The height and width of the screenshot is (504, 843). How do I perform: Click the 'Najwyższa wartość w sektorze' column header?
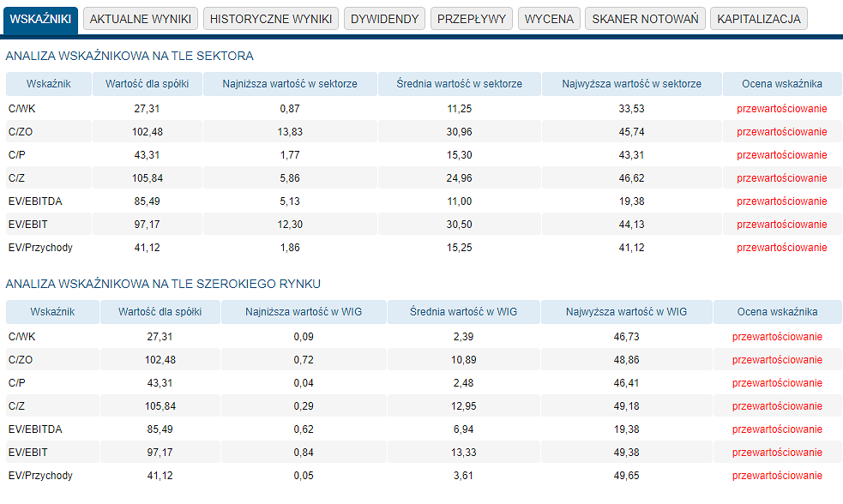[631, 84]
